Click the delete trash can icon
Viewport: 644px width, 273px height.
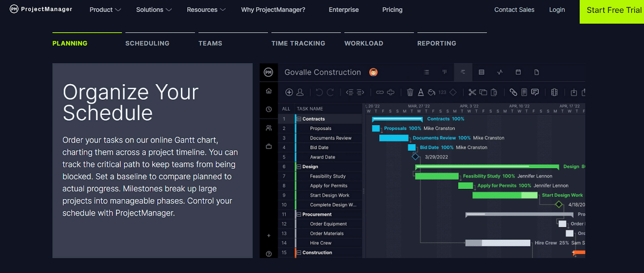point(410,92)
